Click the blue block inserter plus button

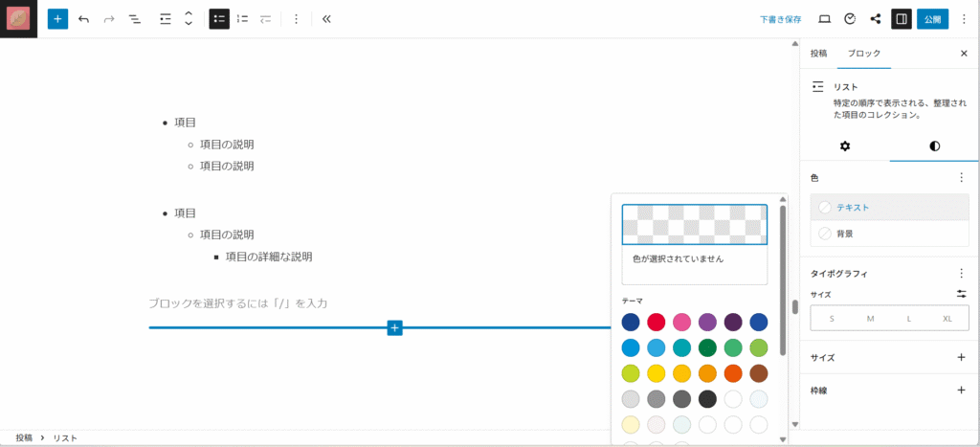(x=57, y=19)
